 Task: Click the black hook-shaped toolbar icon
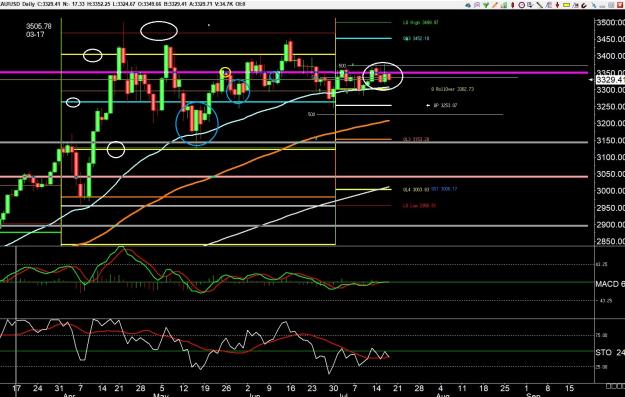584,5
